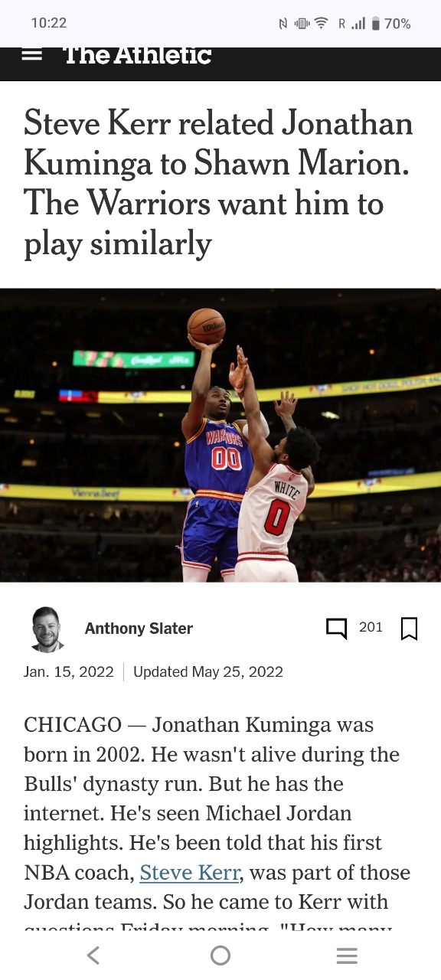Tap the Wi-Fi status icon
The image size is (441, 980).
(x=322, y=24)
